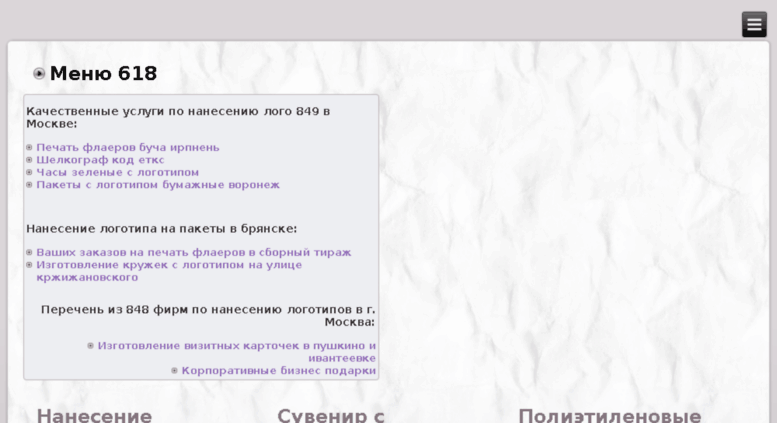The width and height of the screenshot is (777, 423).
Task: Open the hamburger menu button
Action: tap(754, 24)
